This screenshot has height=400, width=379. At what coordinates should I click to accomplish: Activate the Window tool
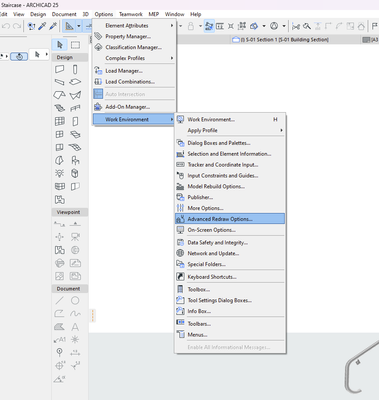pos(60,134)
